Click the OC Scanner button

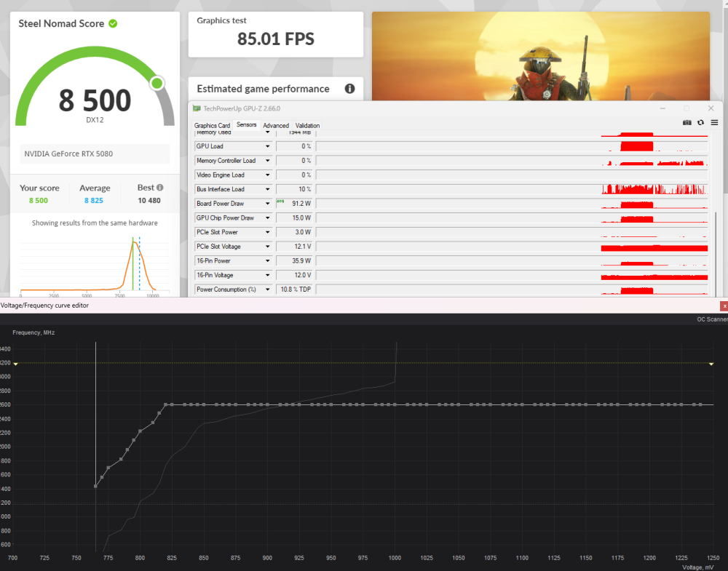712,319
